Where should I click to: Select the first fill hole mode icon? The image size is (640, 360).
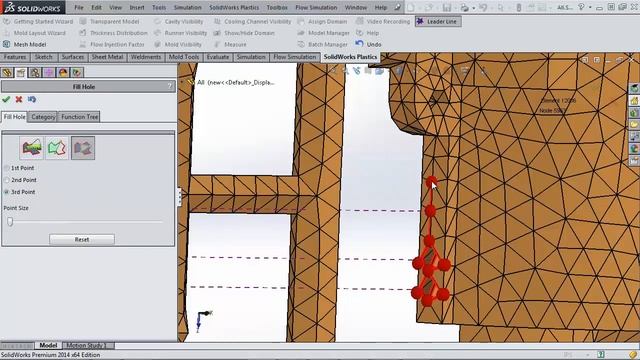pyautogui.click(x=31, y=148)
